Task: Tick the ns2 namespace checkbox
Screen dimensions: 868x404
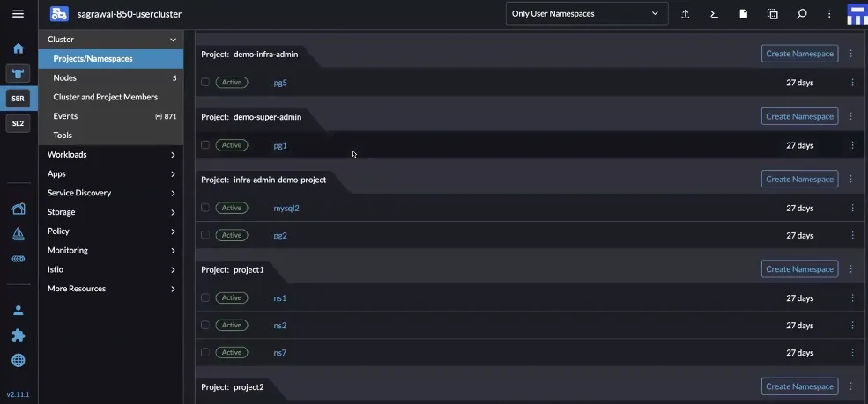Action: click(205, 325)
